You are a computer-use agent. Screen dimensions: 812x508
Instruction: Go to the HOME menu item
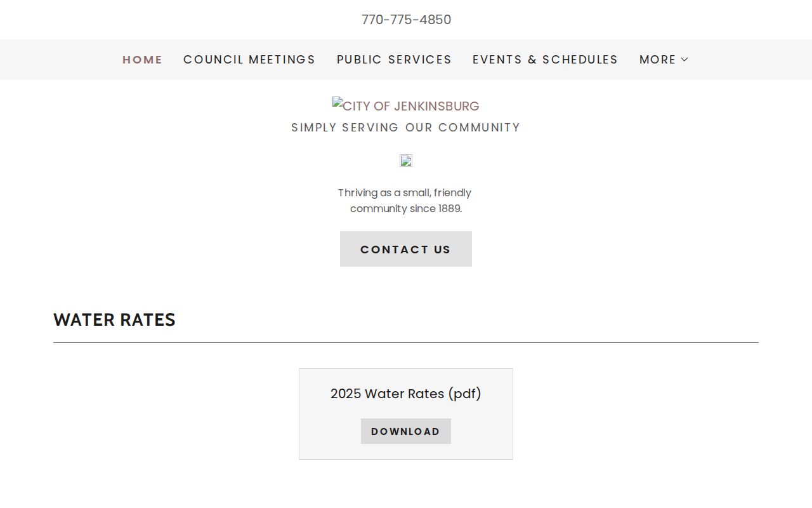pos(142,60)
